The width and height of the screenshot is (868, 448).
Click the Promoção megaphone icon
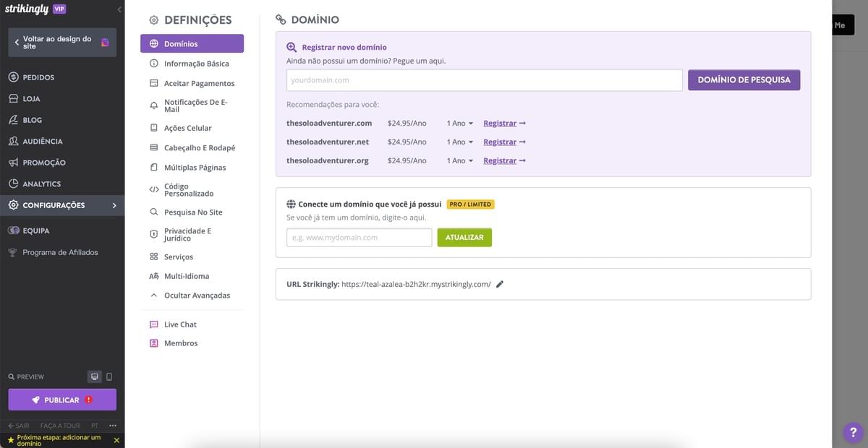pos(13,163)
